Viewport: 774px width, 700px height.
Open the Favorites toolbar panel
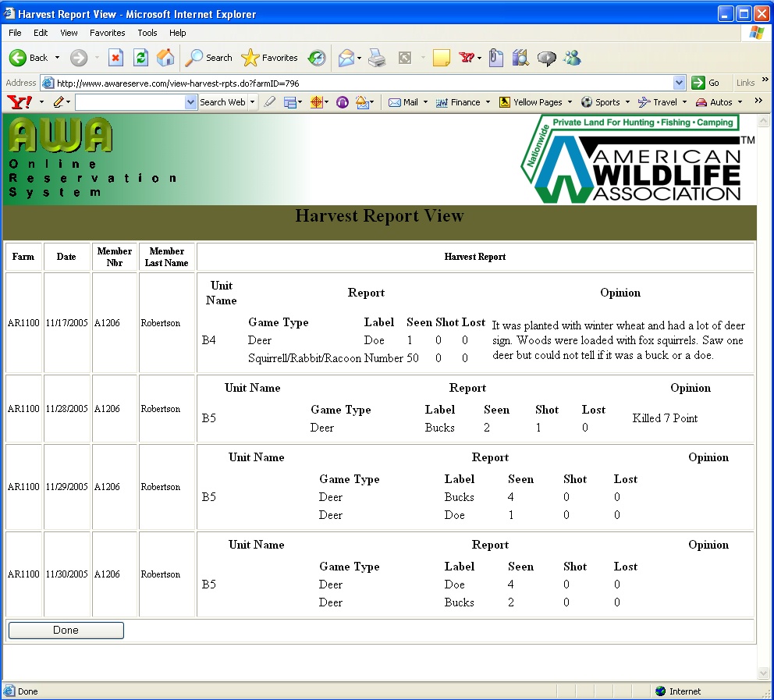(270, 58)
